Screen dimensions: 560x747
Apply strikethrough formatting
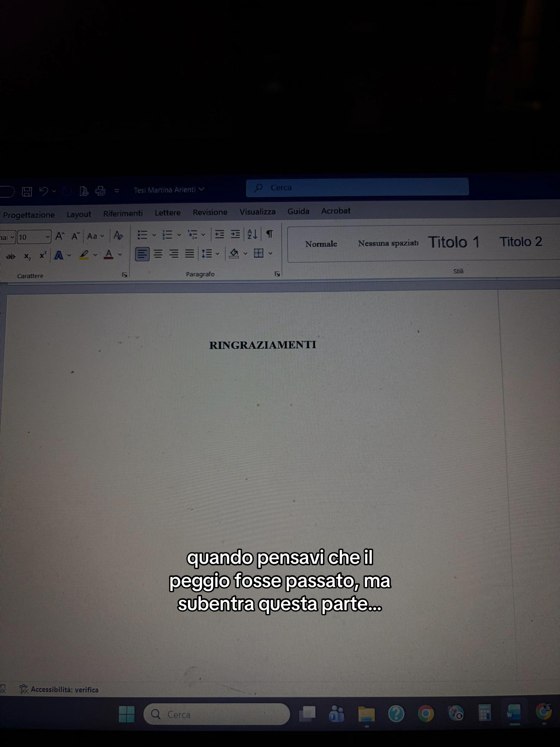11,256
